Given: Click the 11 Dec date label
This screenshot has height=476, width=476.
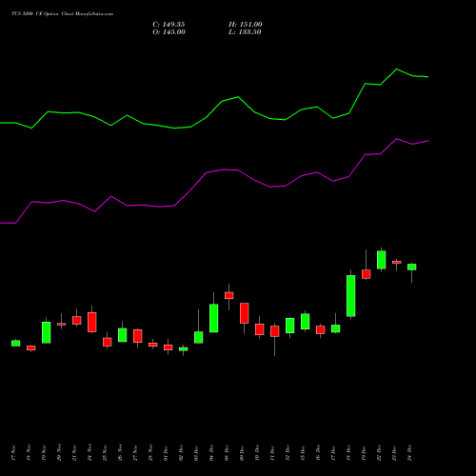Looking at the screenshot, I should pyautogui.click(x=272, y=453).
